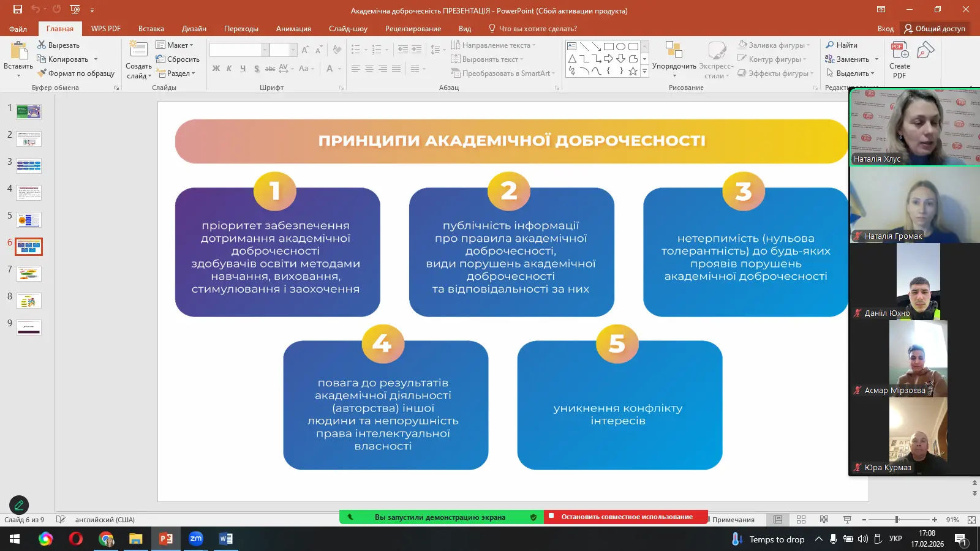Click the Zoom app taskbar icon
Image resolution: width=980 pixels, height=551 pixels.
coord(195,539)
